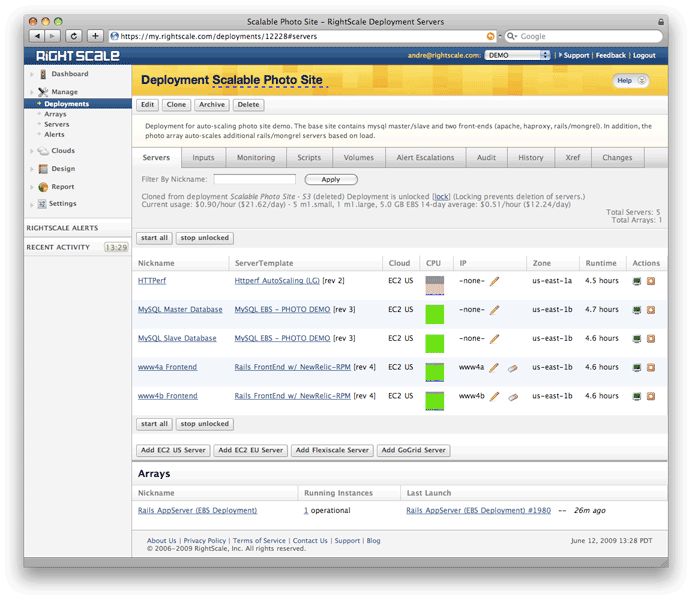
Task: Open console icon for HTTPerf row
Action: point(637,281)
